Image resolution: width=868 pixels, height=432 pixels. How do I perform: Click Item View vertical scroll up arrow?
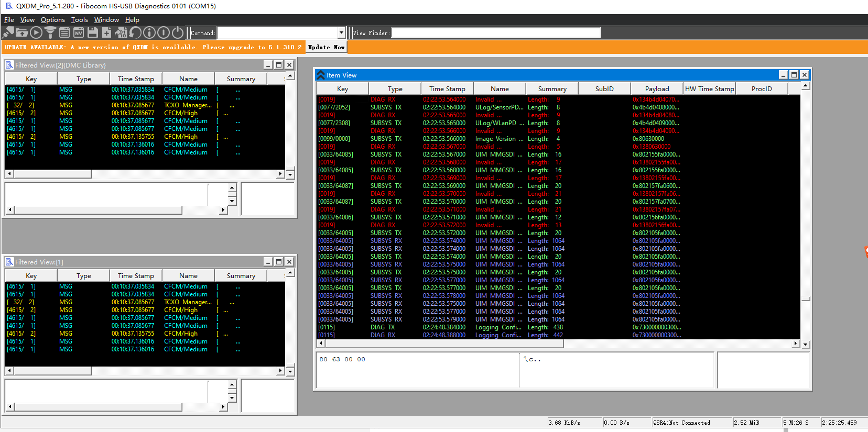tap(806, 86)
